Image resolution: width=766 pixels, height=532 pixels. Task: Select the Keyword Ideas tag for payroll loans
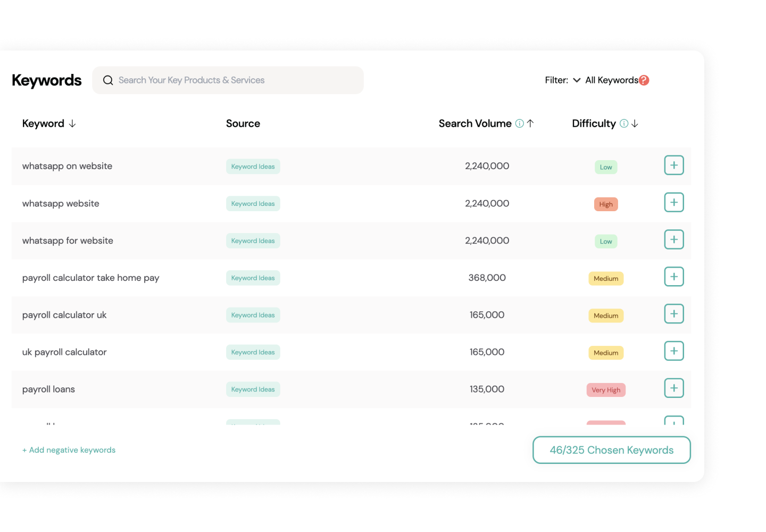[253, 389]
